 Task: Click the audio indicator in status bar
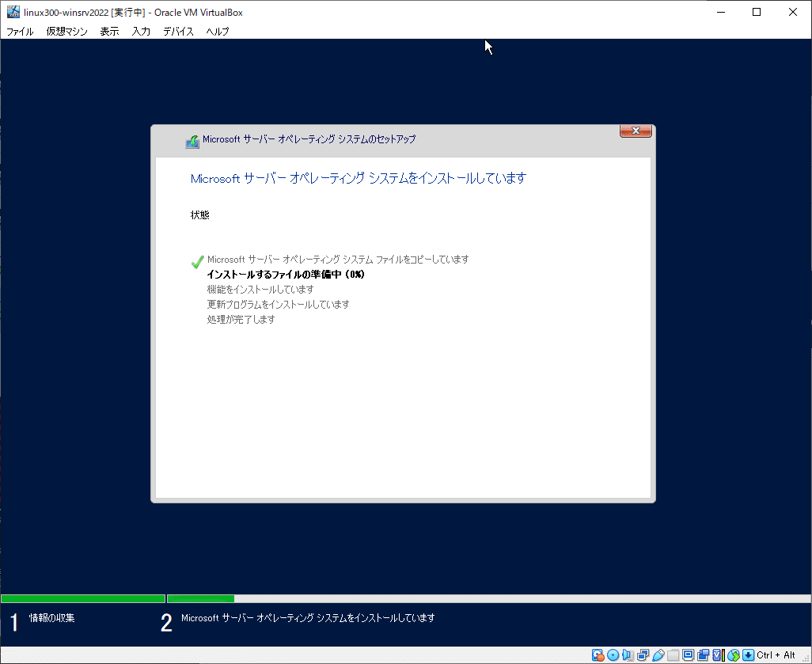pyautogui.click(x=628, y=655)
